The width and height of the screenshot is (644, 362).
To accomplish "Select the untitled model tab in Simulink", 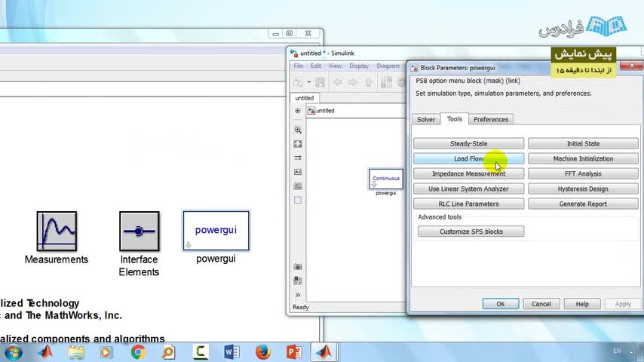I will (x=305, y=98).
